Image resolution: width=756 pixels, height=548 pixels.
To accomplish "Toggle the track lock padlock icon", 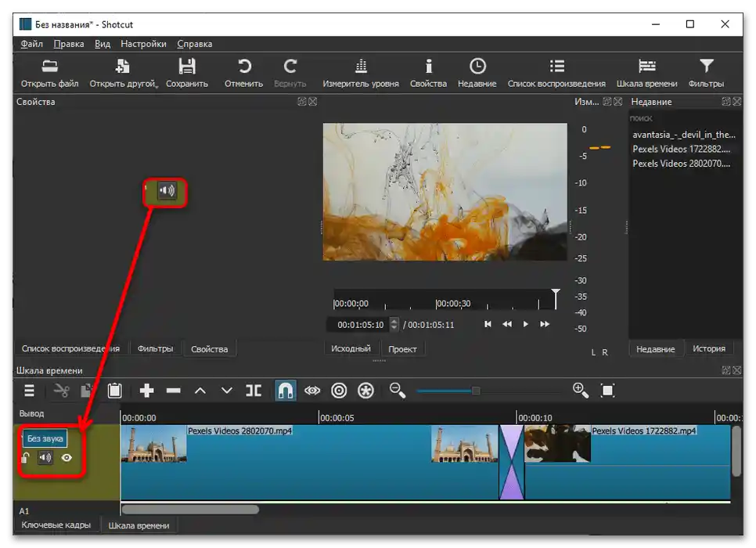I will (26, 457).
